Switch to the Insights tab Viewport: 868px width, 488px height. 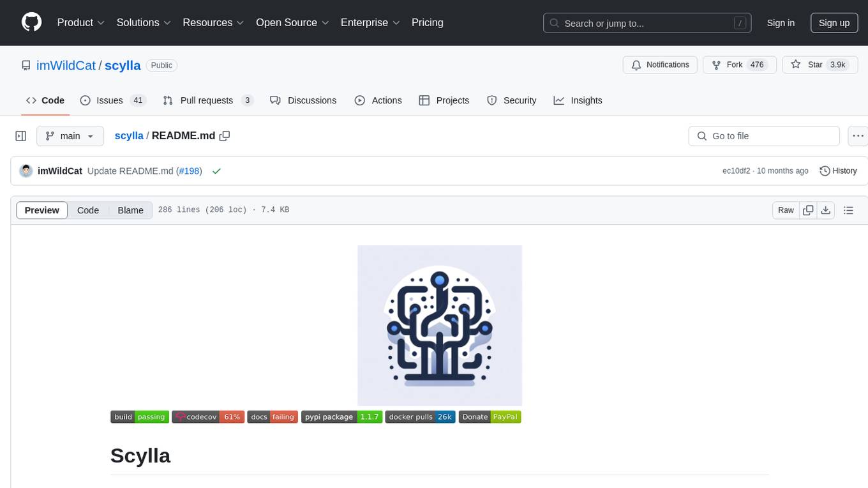[578, 100]
